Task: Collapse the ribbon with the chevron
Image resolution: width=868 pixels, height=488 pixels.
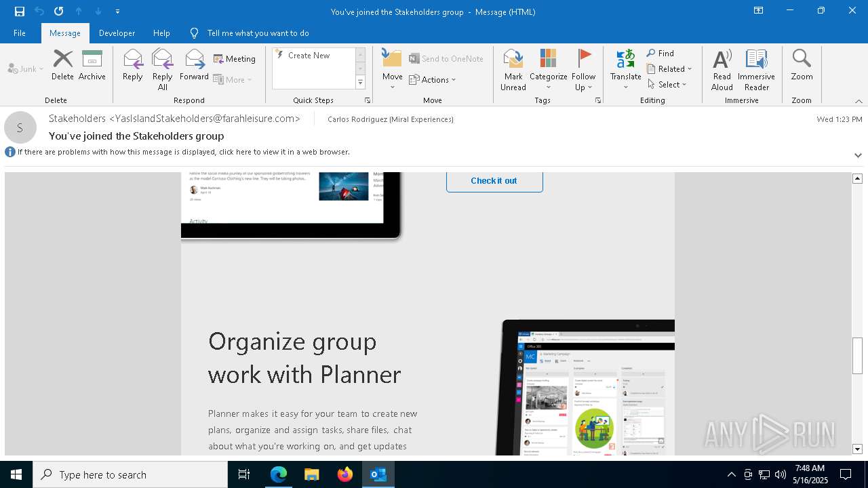Action: coord(859,101)
